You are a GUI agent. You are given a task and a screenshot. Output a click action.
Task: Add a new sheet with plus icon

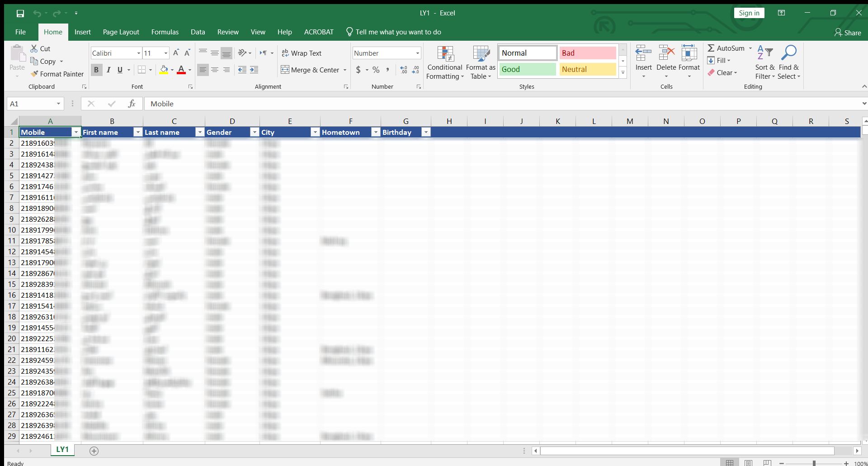[94, 451]
